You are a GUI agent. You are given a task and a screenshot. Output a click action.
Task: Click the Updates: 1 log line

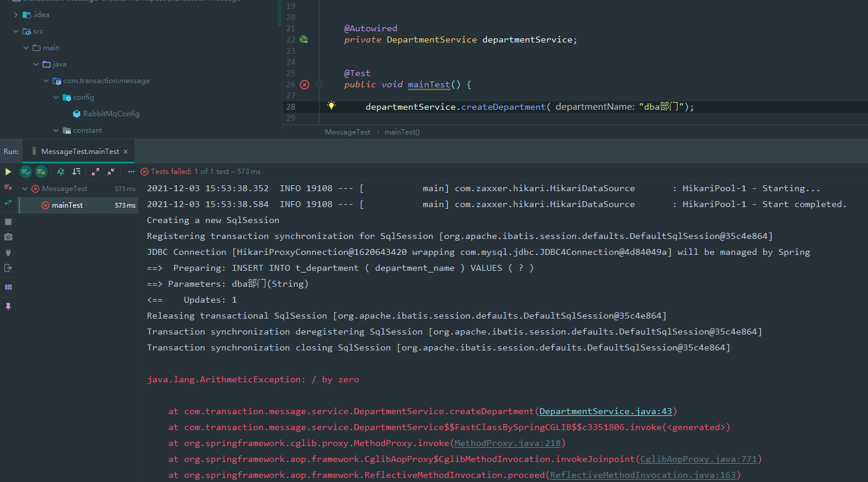tap(192, 300)
